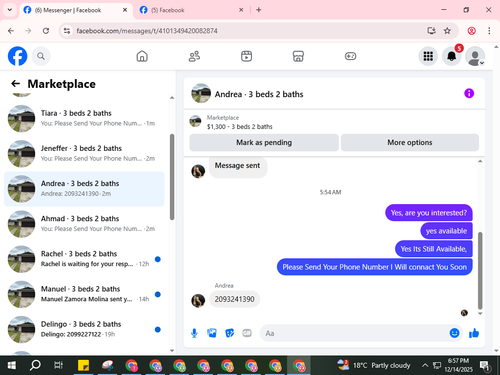Expand the tab search dropdown chevron

click(x=10, y=10)
